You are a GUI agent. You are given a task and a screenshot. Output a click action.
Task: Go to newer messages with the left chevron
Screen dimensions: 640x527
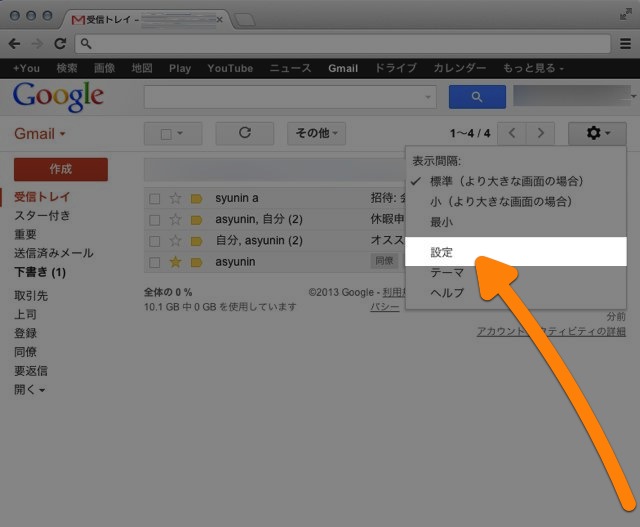tap(512, 133)
